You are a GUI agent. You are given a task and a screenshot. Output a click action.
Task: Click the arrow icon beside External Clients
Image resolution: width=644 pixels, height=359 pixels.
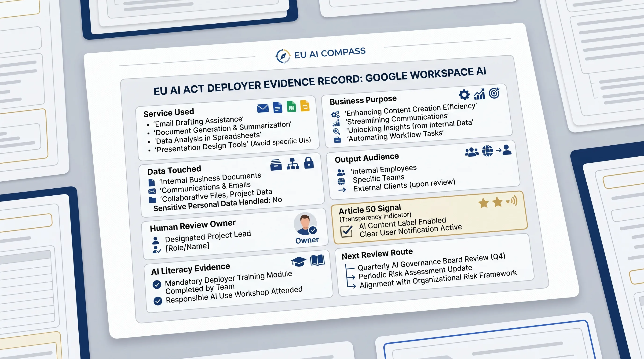342,190
